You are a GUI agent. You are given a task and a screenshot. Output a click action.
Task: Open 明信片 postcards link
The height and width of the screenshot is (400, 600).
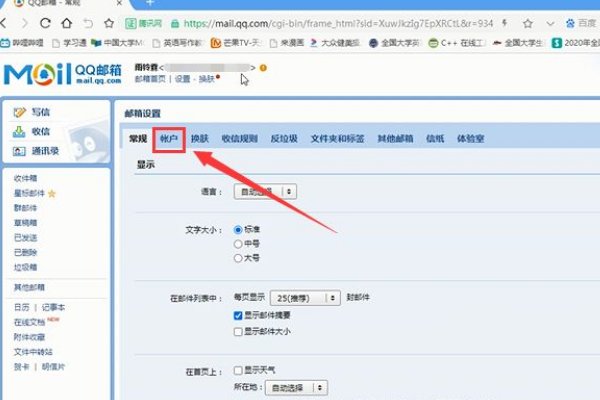pos(53,367)
